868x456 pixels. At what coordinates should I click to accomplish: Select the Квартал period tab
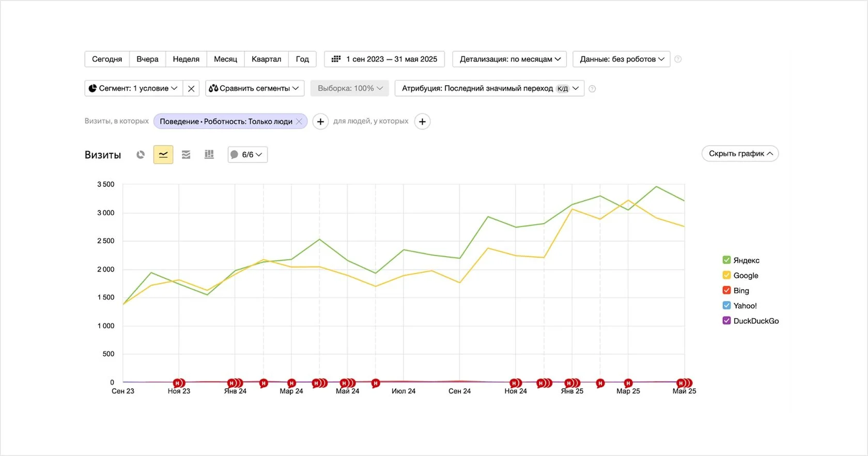pos(266,59)
